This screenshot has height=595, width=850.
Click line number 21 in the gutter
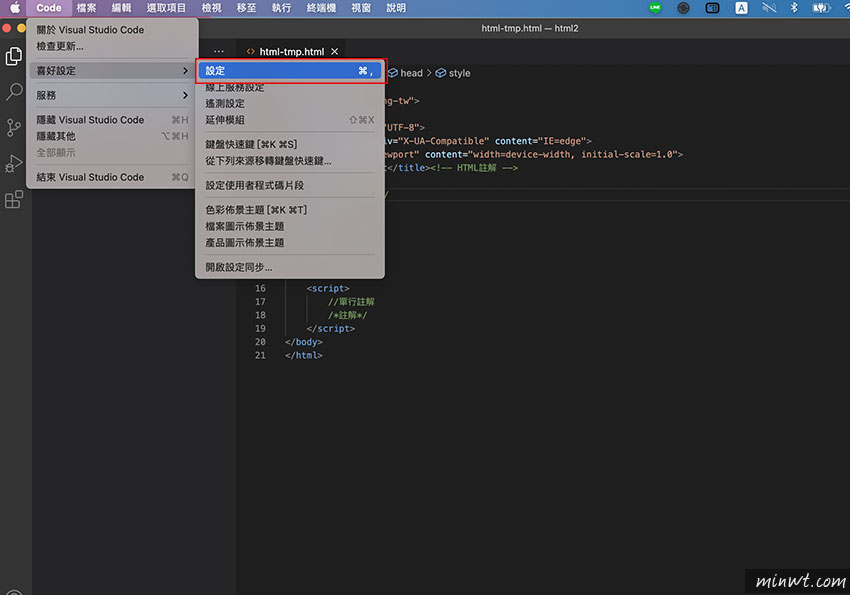coord(260,355)
